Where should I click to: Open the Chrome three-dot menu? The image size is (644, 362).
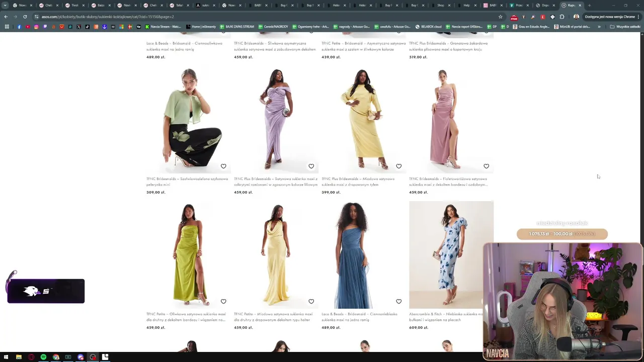click(x=638, y=17)
